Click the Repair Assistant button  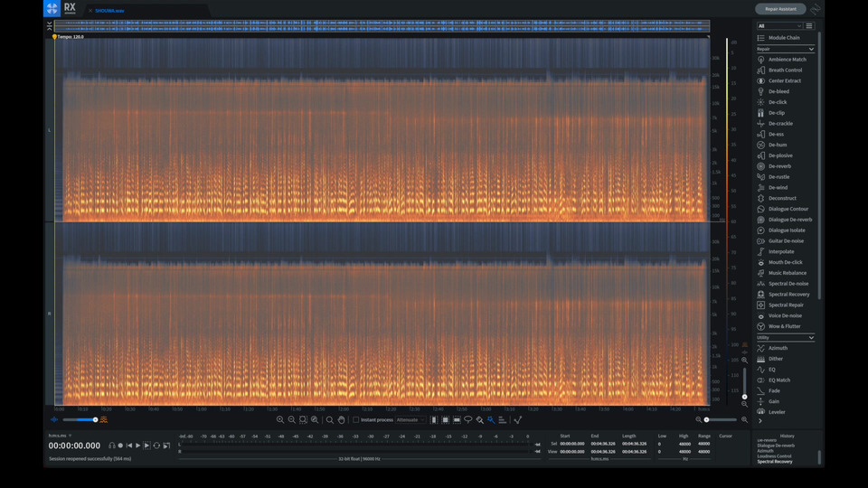(780, 9)
